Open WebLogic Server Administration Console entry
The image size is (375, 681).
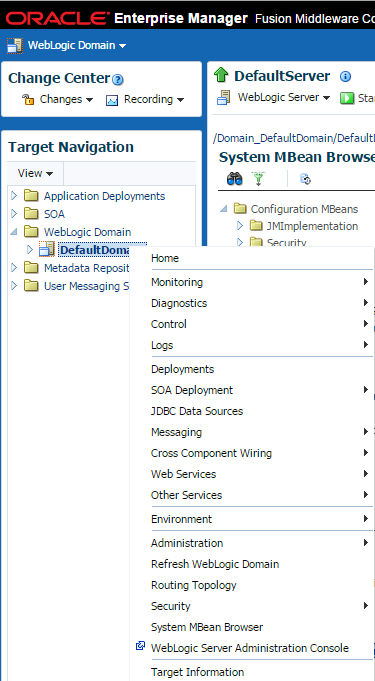tap(250, 648)
